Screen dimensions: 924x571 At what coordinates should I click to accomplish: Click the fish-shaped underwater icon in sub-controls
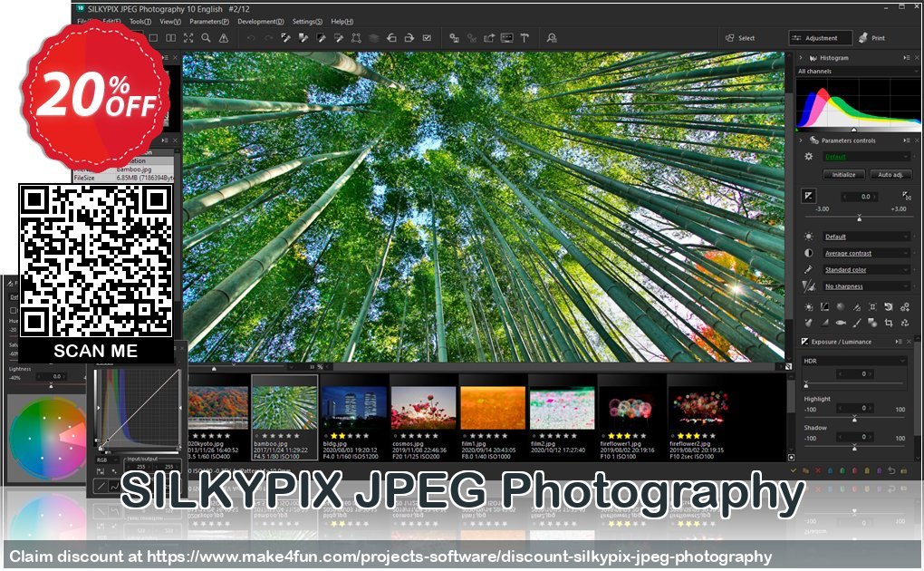841,323
